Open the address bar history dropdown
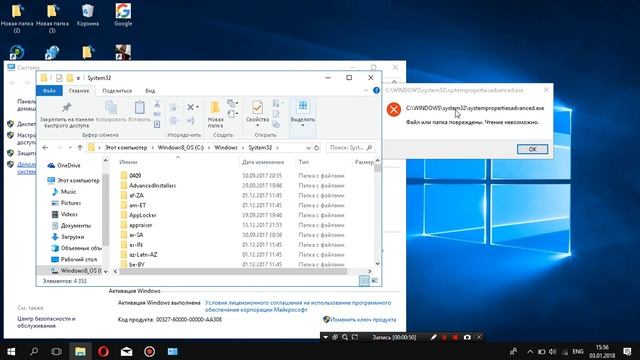 point(308,148)
